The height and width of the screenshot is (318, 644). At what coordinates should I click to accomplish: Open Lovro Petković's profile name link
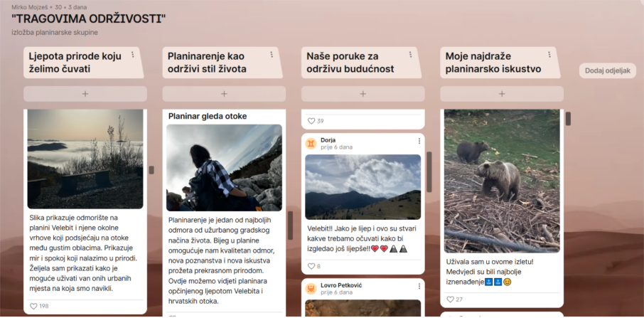point(341,285)
